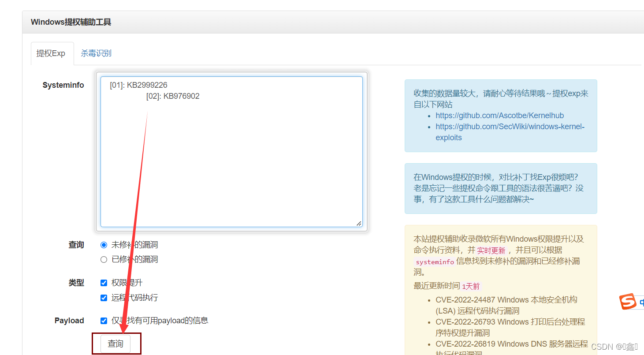The width and height of the screenshot is (644, 355).
Task: Click the 1天前 update time tag
Action: tap(470, 286)
